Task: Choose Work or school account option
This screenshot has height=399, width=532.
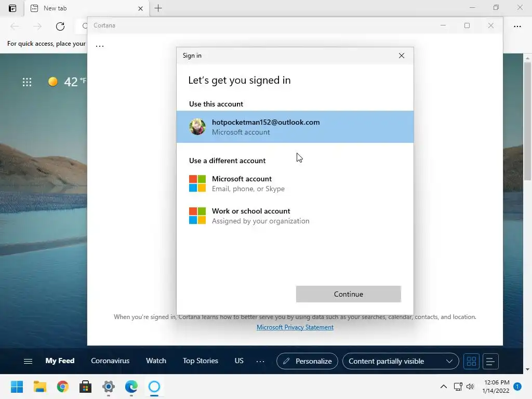Action: (x=295, y=216)
